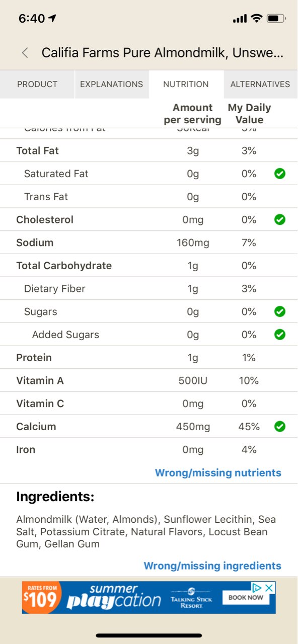
Task: Select the checkmark icon beside Sugars
Action: (280, 311)
